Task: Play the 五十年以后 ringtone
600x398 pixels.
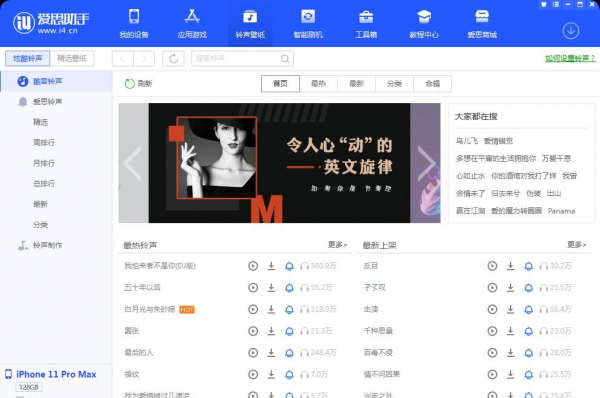Action: [253, 287]
